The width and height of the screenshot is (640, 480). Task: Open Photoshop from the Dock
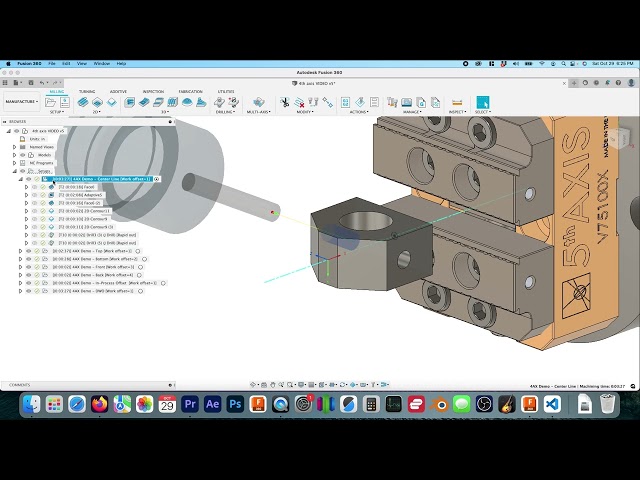click(235, 404)
